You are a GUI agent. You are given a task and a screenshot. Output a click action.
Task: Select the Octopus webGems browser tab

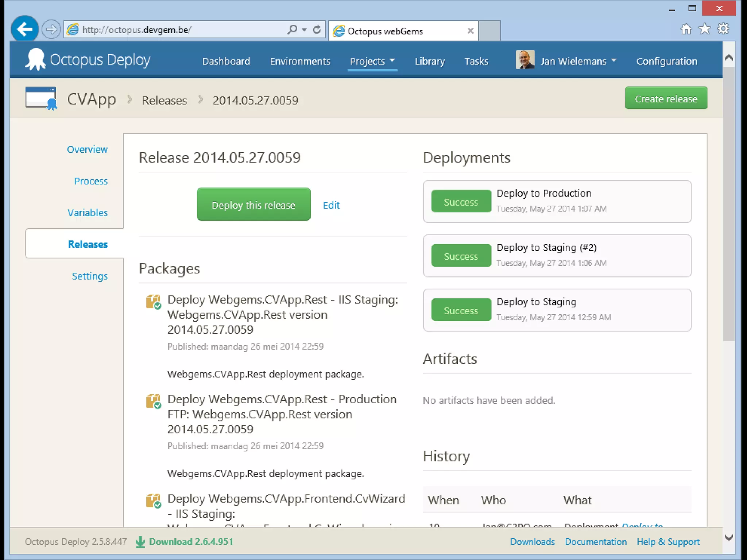tap(403, 31)
